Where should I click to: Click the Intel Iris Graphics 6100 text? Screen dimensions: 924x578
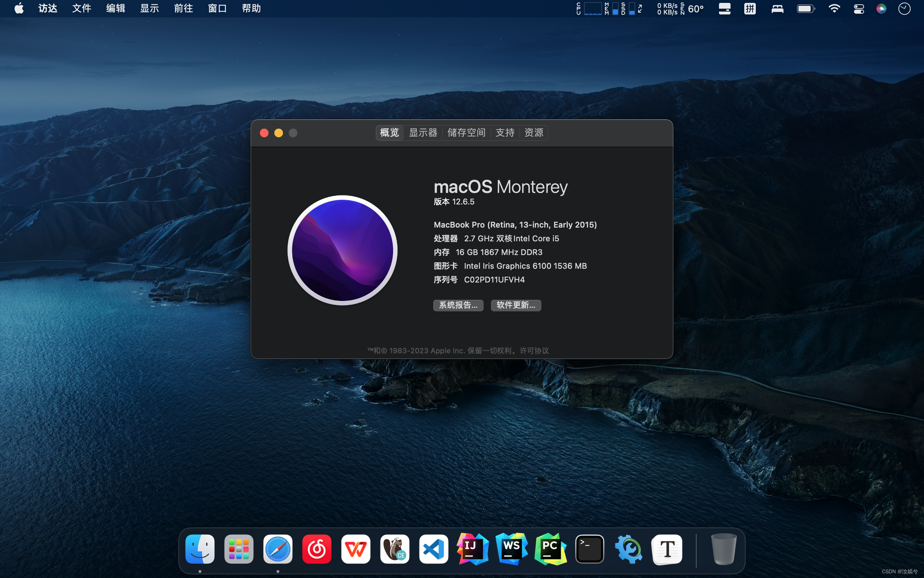tap(526, 266)
